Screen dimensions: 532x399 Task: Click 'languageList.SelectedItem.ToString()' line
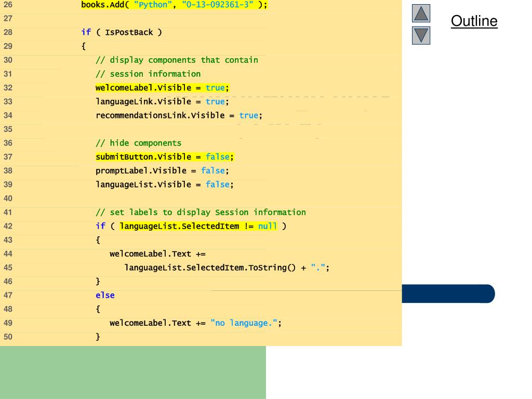[x=227, y=268]
